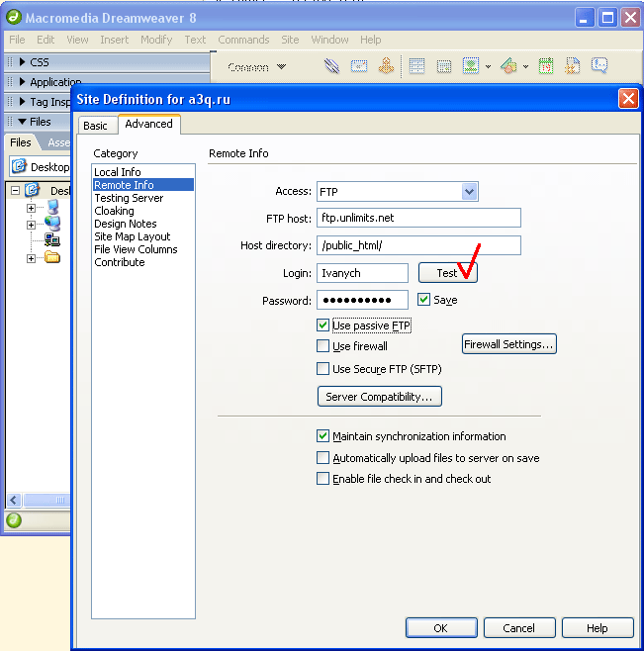The height and width of the screenshot is (651, 644).
Task: Expand the Application panel group
Action: coord(23,81)
